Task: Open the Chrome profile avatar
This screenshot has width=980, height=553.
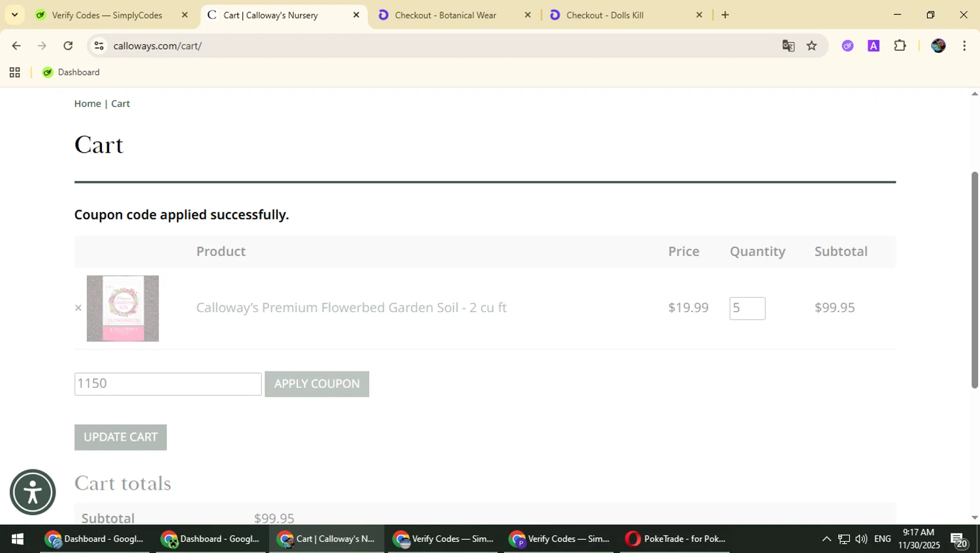Action: (938, 46)
